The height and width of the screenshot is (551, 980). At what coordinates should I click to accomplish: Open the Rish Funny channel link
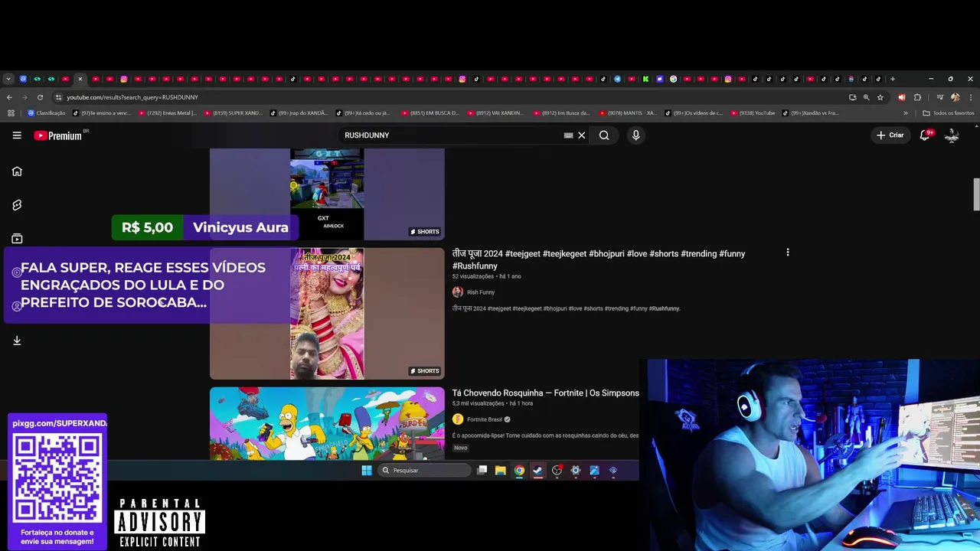click(x=481, y=292)
